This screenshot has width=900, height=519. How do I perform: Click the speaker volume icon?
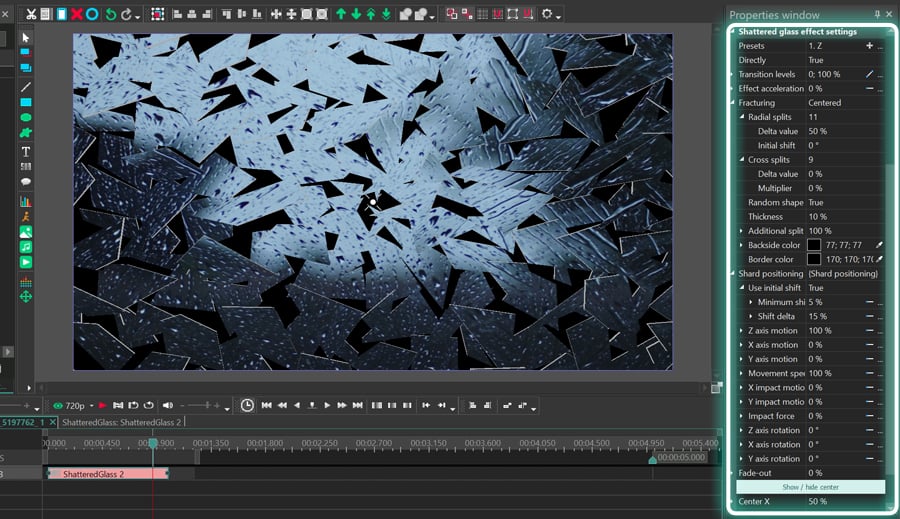point(168,405)
